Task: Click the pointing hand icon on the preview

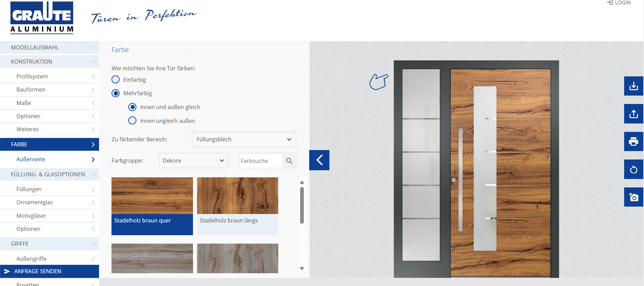Action: pyautogui.click(x=379, y=82)
